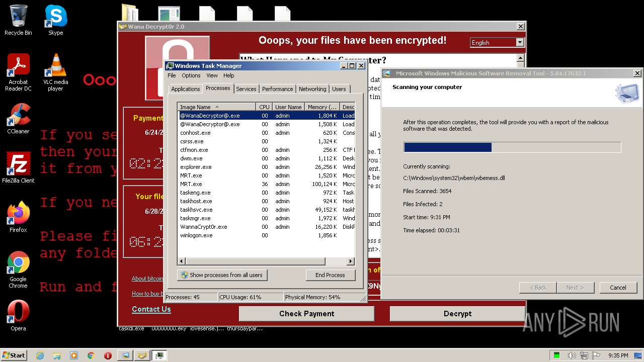Select the ctfmon.exe process row
Image resolution: width=644 pixels, height=362 pixels.
click(267, 150)
